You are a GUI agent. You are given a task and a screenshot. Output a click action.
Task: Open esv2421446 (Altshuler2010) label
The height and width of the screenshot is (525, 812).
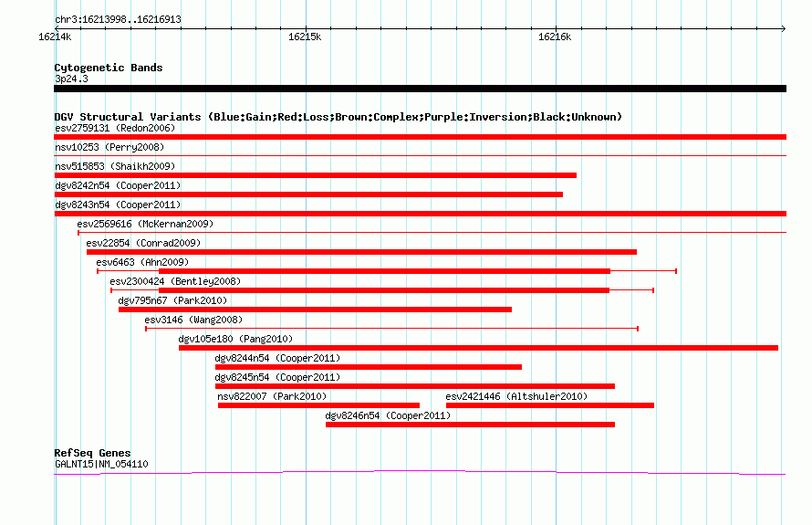tap(516, 396)
